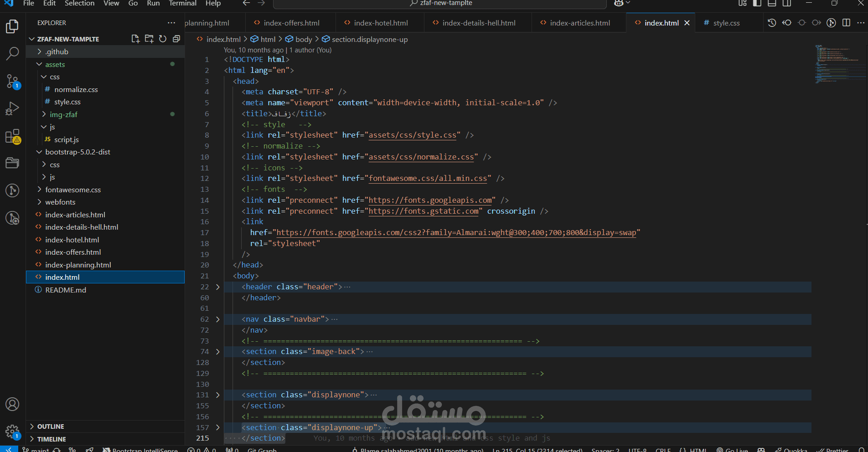Open the Copilot icon in title bar
The image size is (868, 452).
tap(619, 3)
